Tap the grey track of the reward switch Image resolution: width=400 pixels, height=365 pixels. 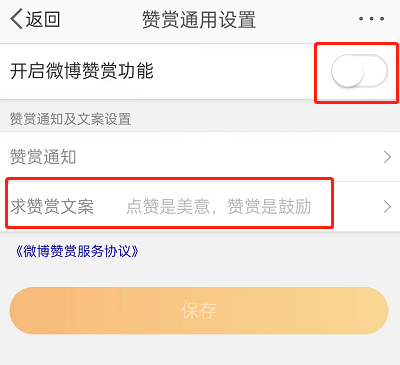[x=376, y=71]
